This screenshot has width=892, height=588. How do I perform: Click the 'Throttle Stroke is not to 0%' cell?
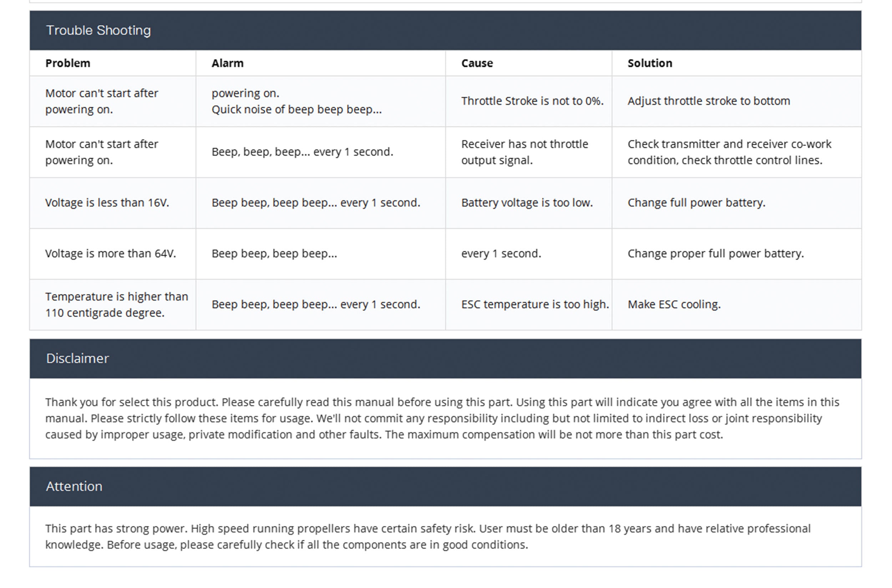[532, 101]
